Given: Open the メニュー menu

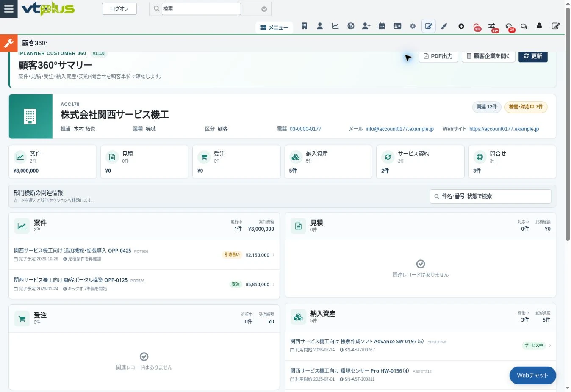Looking at the screenshot, I should 274,28.
